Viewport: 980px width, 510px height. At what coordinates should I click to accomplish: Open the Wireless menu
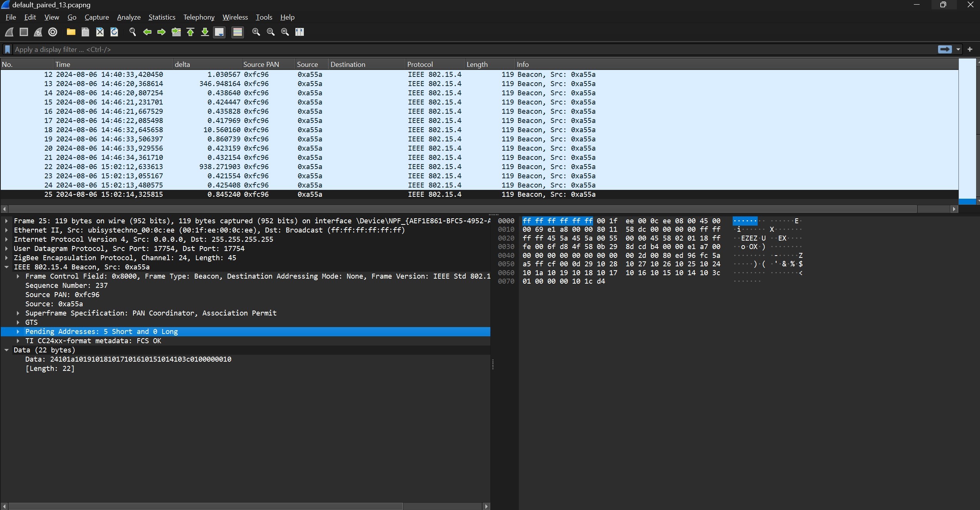point(235,17)
